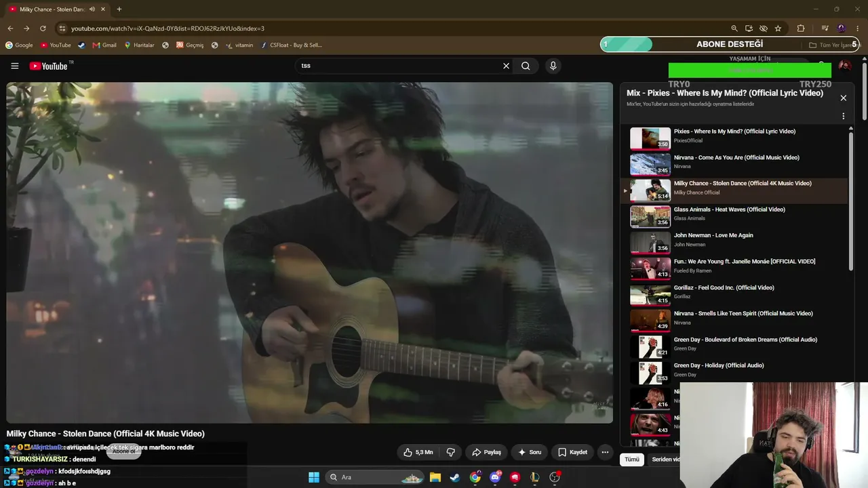This screenshot has width=868, height=488.
Task: Open the CSFloat - Buy & Sell bookmark
Action: coord(291,45)
